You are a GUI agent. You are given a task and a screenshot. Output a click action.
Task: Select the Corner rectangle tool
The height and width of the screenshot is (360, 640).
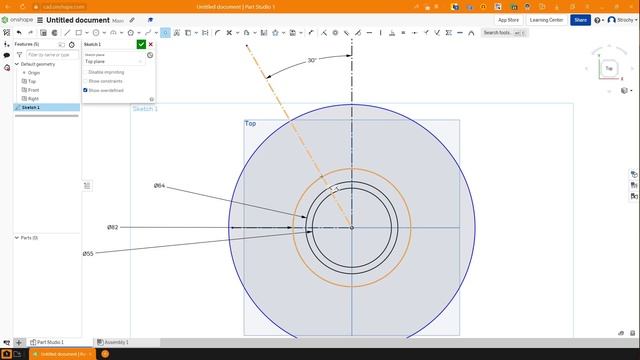79,33
